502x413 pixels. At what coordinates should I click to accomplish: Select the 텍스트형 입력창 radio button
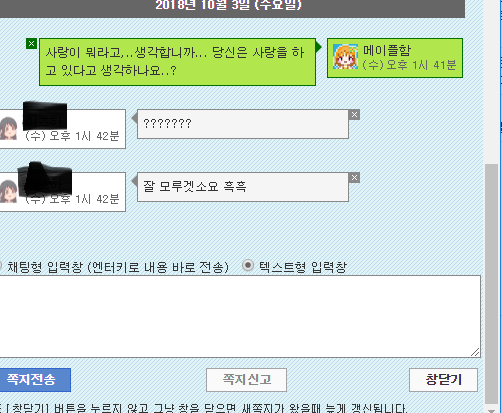point(248,265)
